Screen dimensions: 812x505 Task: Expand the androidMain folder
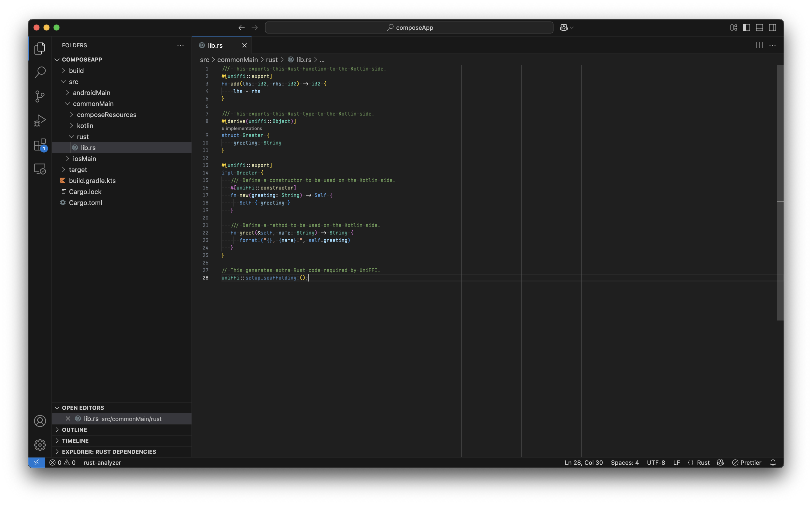click(122, 92)
